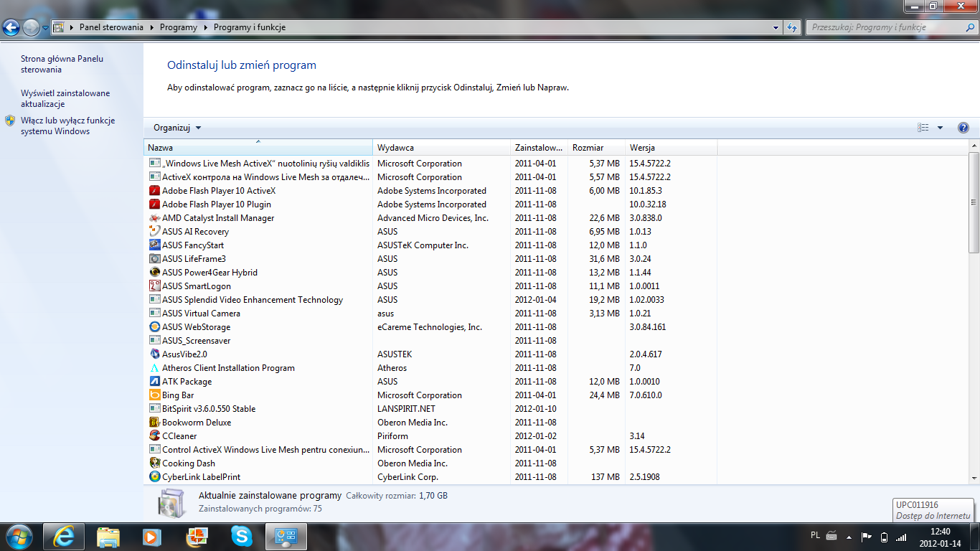980x551 pixels.
Task: Click the CCleaner icon
Action: click(154, 436)
